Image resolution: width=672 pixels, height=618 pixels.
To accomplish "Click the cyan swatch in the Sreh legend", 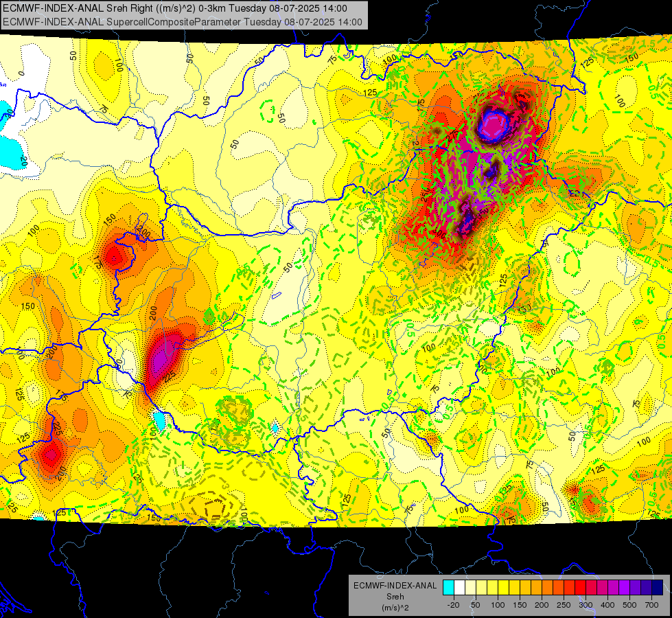I will 449,587.
